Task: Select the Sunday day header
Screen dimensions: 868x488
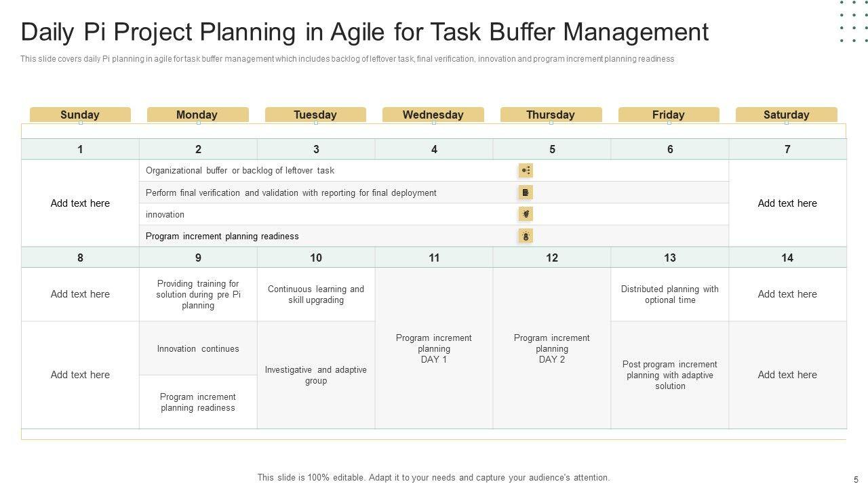Action: click(x=80, y=115)
